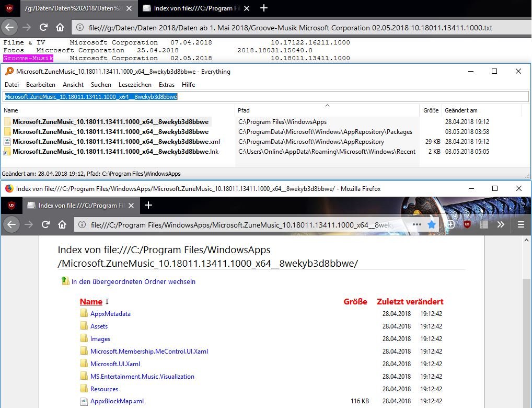Follow 'In den übergeordneten Ordner wechseln' link

click(x=133, y=281)
